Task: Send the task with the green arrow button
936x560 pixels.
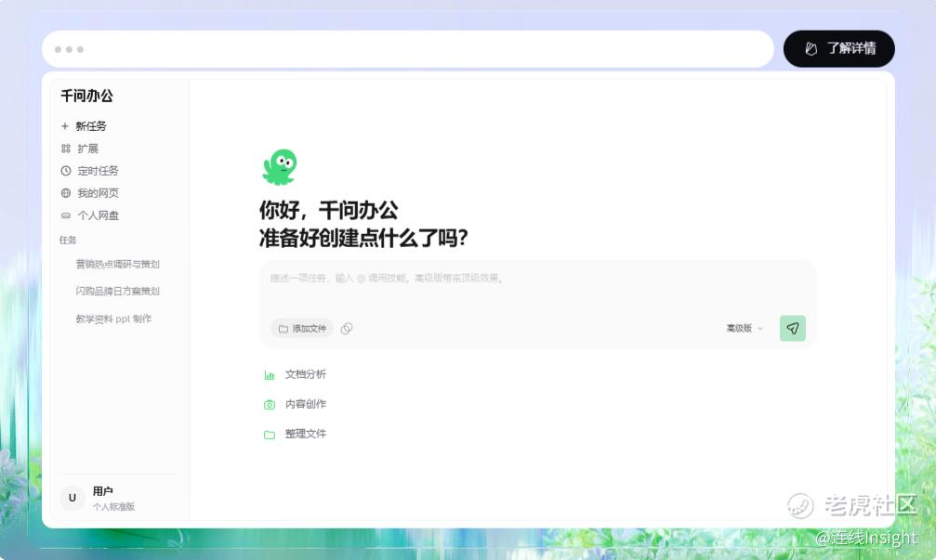Action: tap(792, 328)
